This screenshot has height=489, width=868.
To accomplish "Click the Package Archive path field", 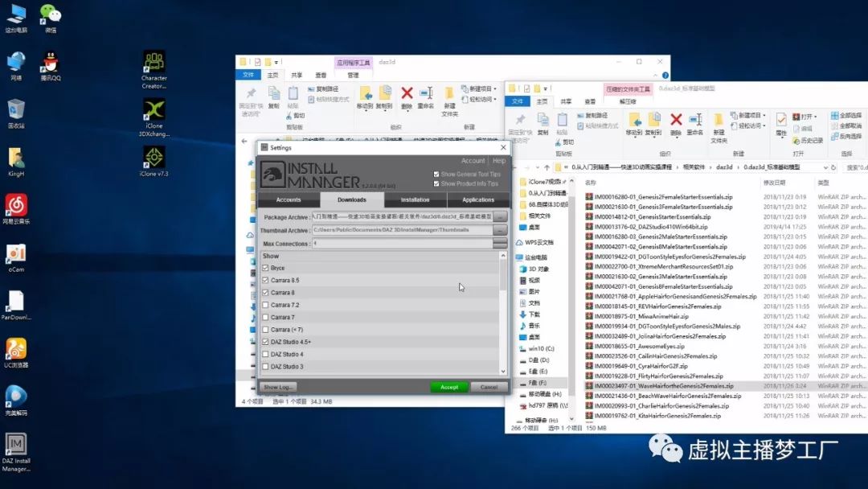I will [x=402, y=216].
